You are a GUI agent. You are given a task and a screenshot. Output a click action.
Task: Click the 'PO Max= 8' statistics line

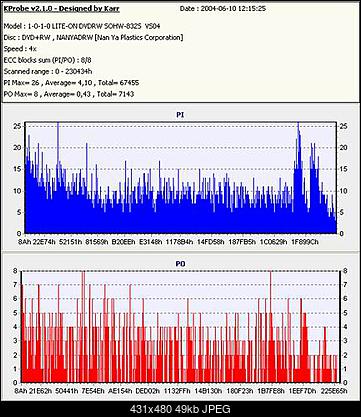[69, 94]
